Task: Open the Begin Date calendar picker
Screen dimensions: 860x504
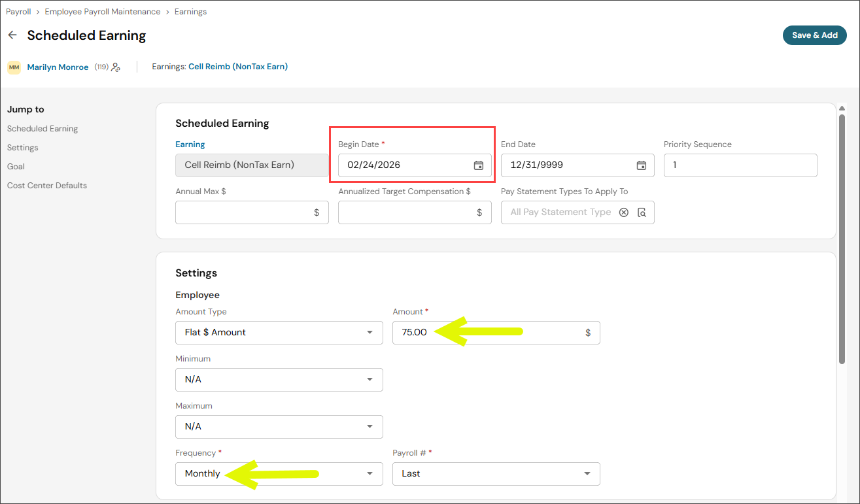Action: tap(479, 165)
